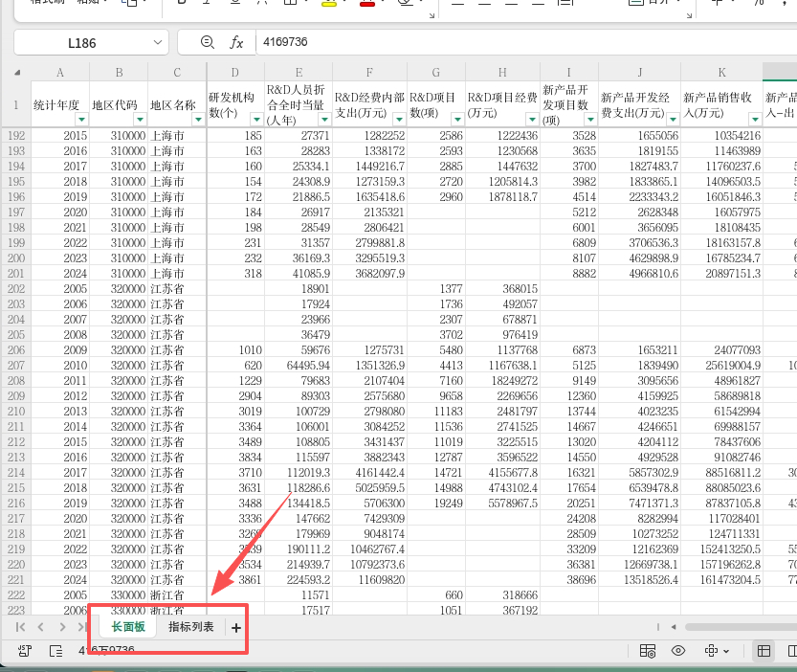This screenshot has width=797, height=672.
Task: Open the reading mode crosshair dropdown
Action: [717, 651]
